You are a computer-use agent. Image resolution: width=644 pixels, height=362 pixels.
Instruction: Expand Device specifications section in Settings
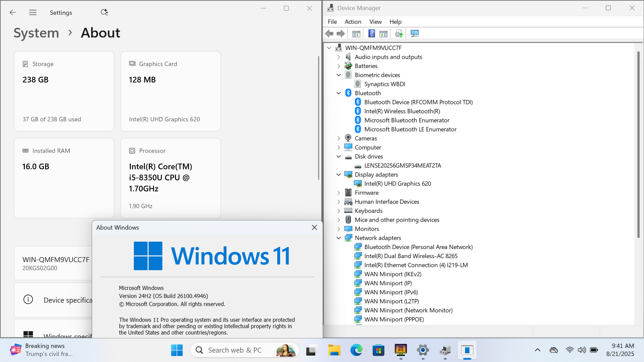(x=53, y=300)
